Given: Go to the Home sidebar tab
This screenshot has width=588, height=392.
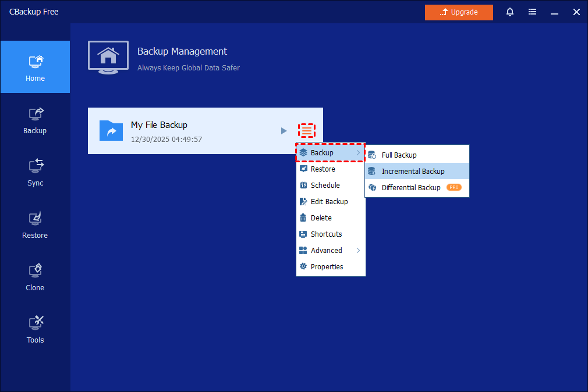Looking at the screenshot, I should pos(35,67).
